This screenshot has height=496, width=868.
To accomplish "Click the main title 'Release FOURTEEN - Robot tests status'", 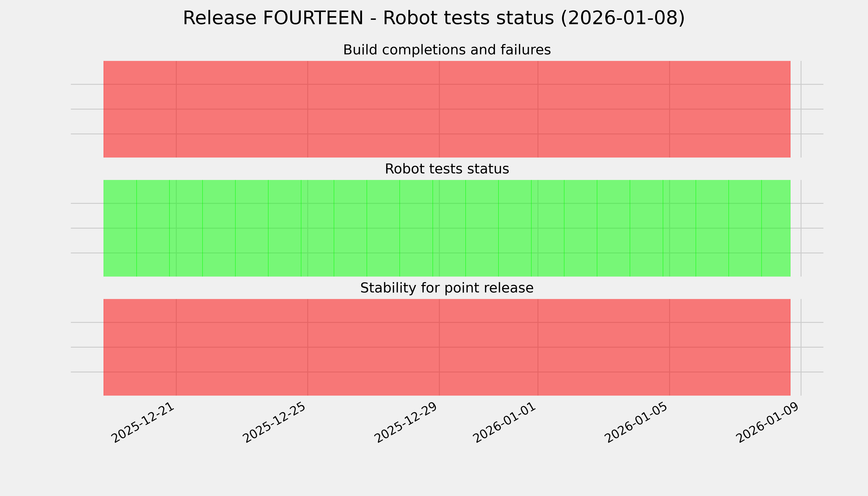I will coord(433,18).
